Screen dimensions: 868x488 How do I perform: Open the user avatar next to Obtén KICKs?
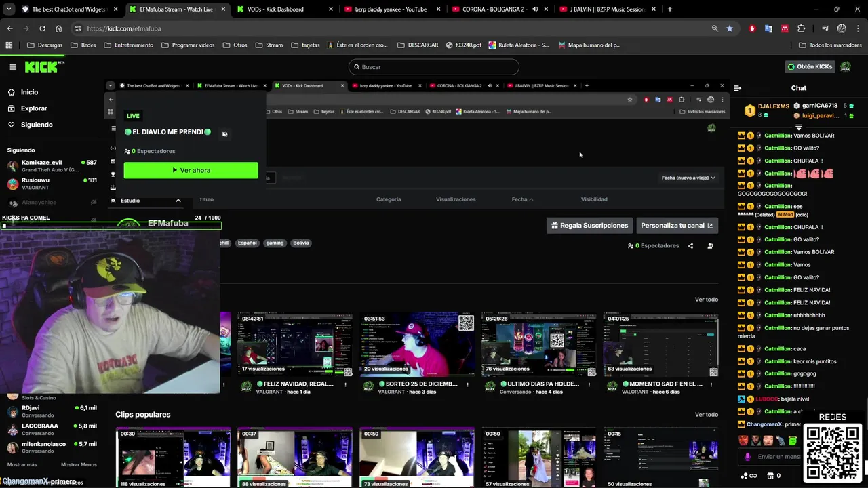click(846, 66)
